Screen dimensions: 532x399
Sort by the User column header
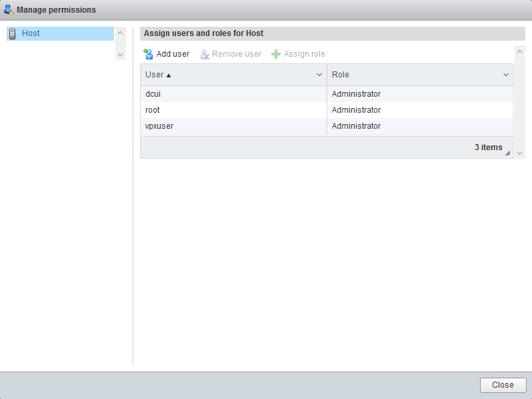(x=233, y=75)
